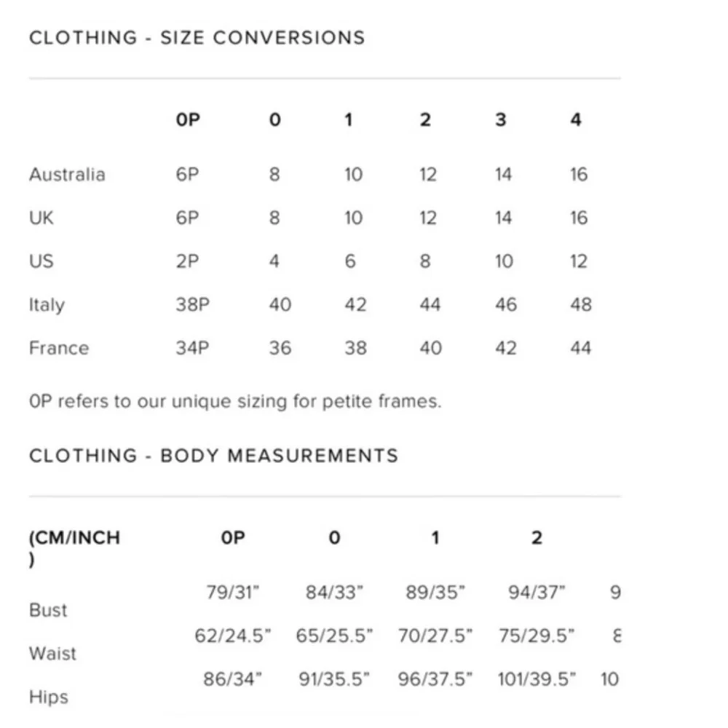The width and height of the screenshot is (728, 728).
Task: Click the CLOTHING - SIZE CONVERSIONS heading
Action: coord(197,38)
